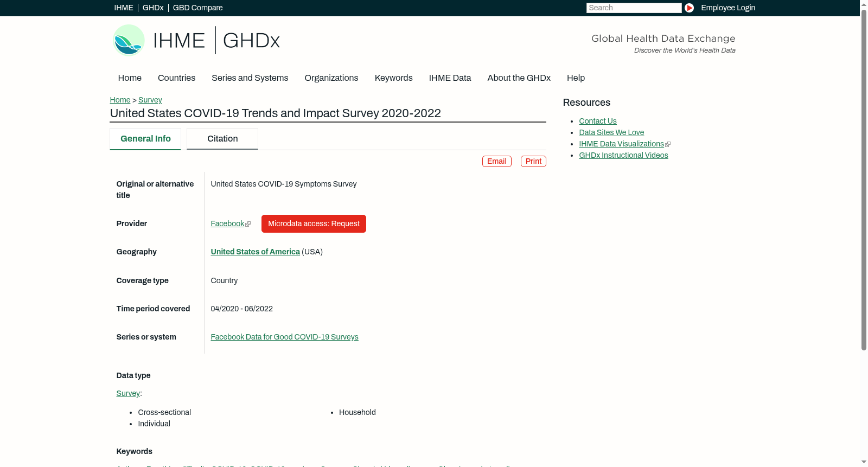
Task: Click the IHME leaf logo
Action: point(129,40)
